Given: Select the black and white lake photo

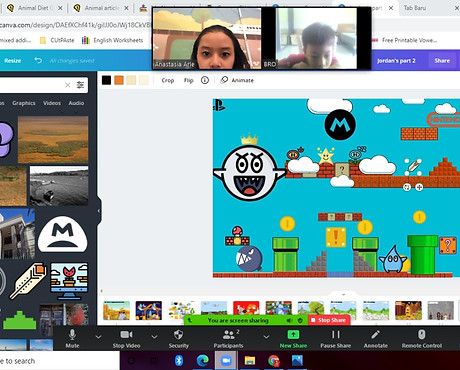Looking at the screenshot, I should point(59,186).
